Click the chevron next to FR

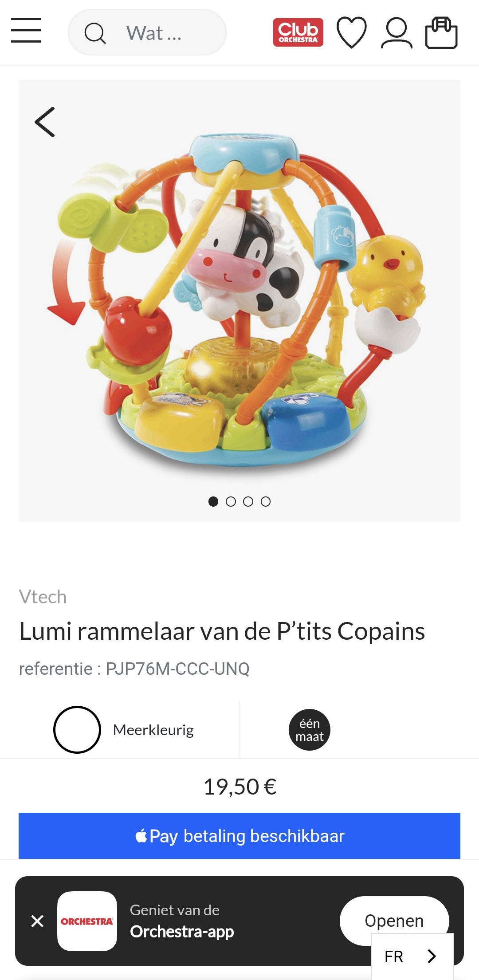[432, 956]
